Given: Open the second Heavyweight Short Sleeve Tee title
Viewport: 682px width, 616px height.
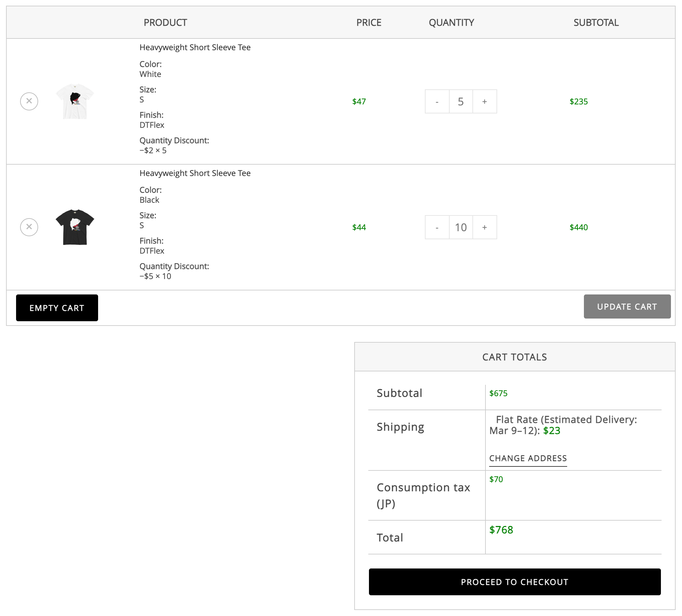Looking at the screenshot, I should (195, 173).
